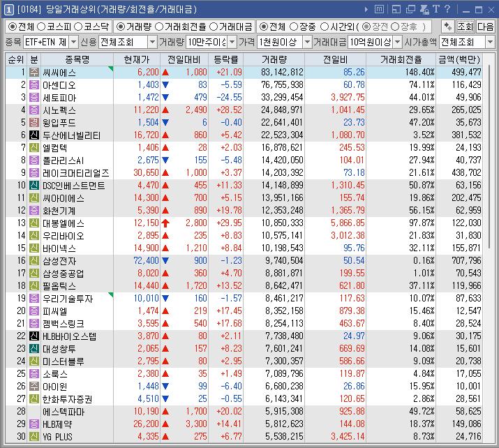Select the 코스피 radio button
The image size is (499, 448).
41,27
